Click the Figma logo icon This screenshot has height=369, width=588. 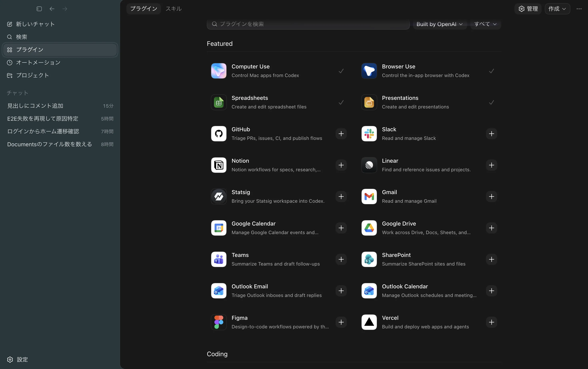click(x=219, y=322)
